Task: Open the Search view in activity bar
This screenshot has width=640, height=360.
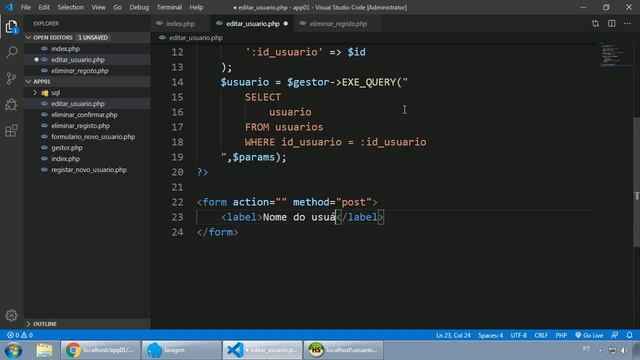Action: click(11, 52)
